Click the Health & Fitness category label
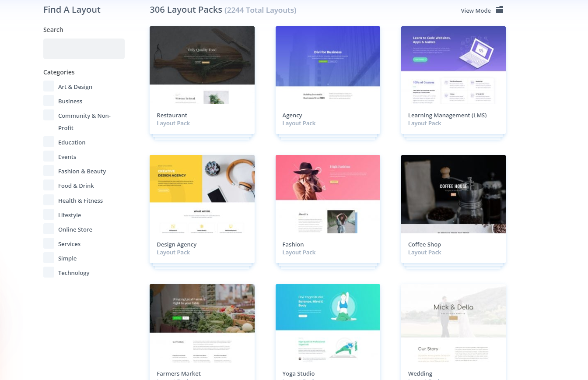Image resolution: width=588 pixels, height=380 pixels. 80,201
